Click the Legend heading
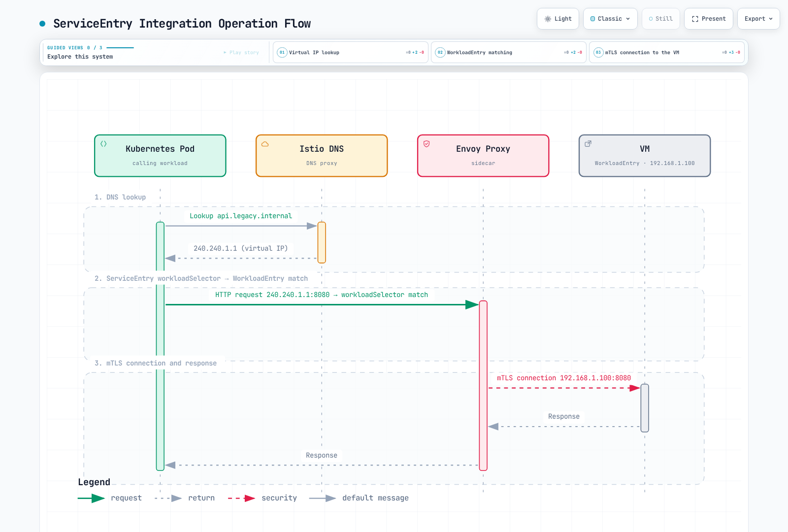This screenshot has width=788, height=532. (94, 482)
